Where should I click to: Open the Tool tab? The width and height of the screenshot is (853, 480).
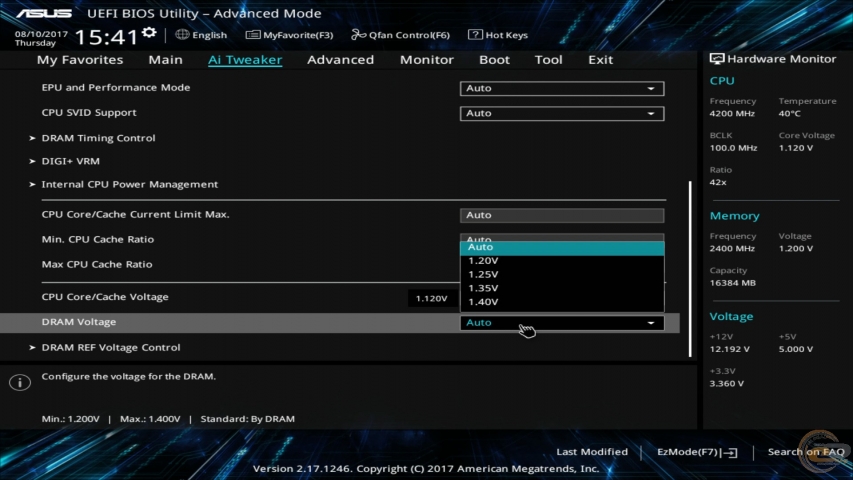[x=548, y=60]
